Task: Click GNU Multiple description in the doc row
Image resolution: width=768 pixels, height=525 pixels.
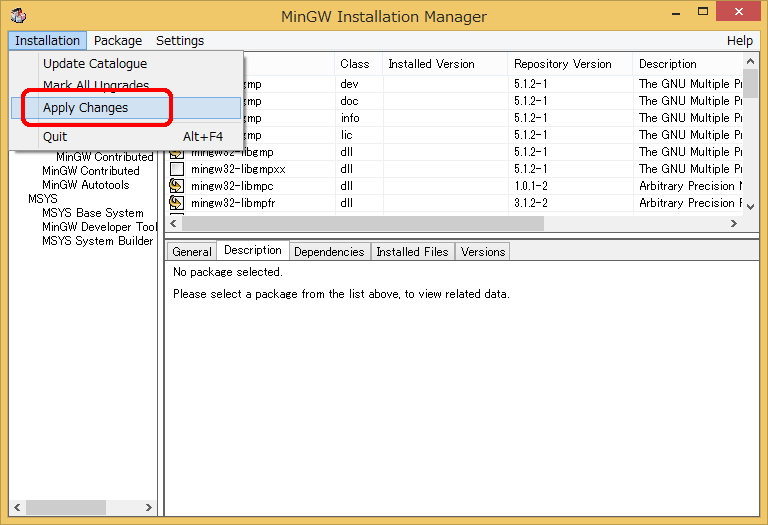Action: 691,101
